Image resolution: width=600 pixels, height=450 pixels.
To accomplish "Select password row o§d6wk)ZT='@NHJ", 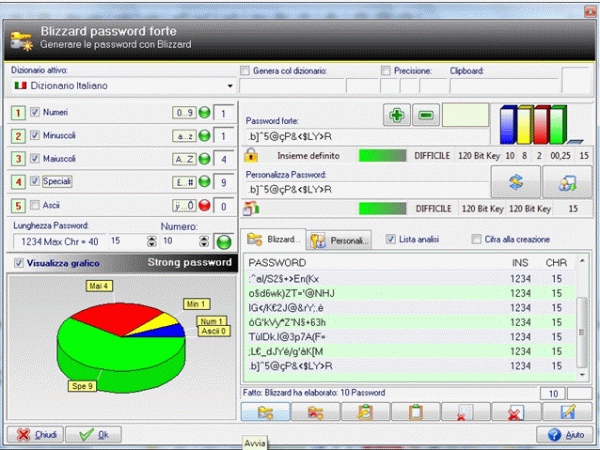I will tap(409, 293).
